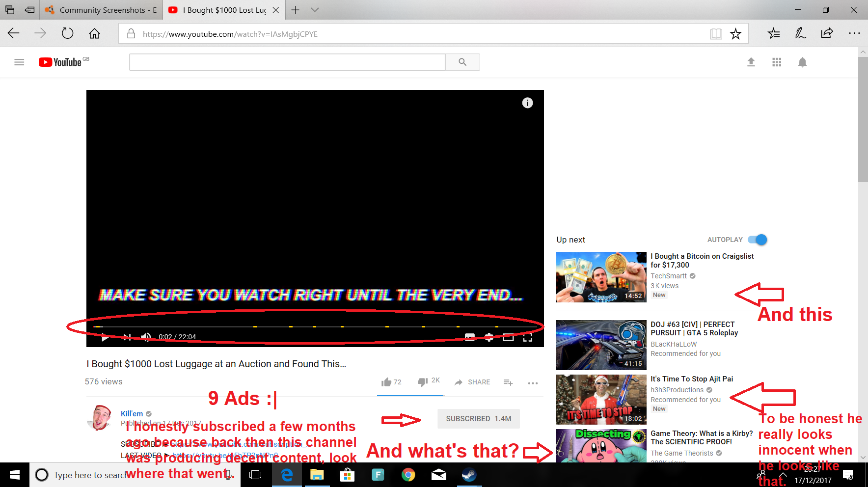Open the video info cards icon
Image resolution: width=868 pixels, height=487 pixels.
pos(527,103)
